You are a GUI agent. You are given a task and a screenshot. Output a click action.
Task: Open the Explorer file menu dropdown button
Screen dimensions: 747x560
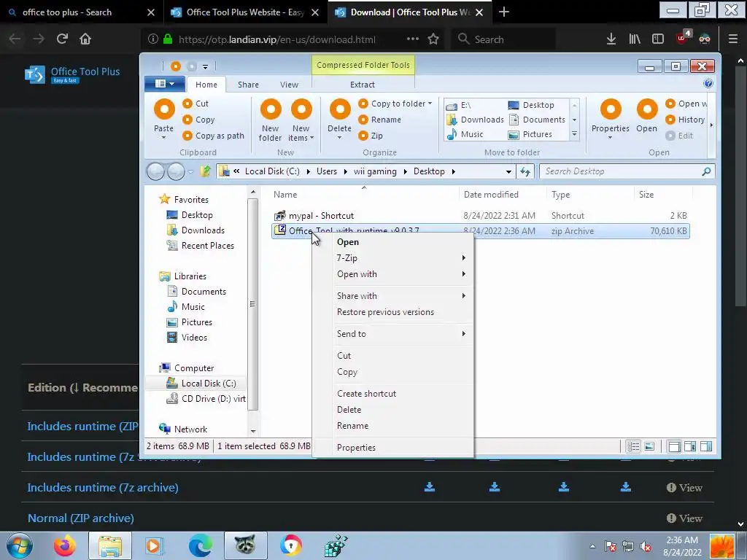coord(165,84)
